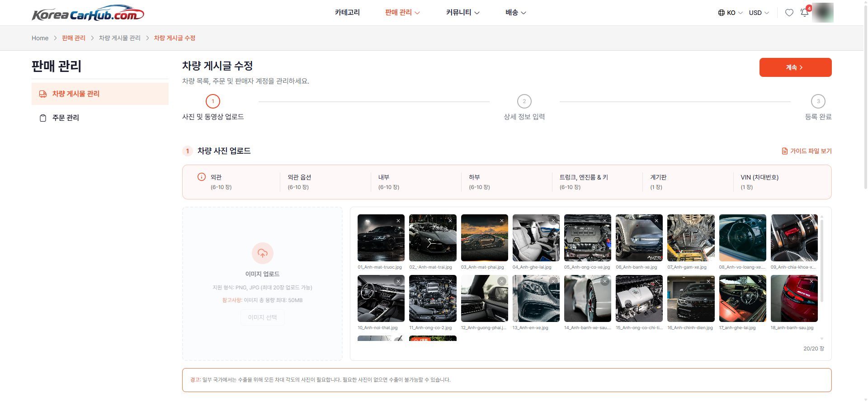This screenshot has width=868, height=402.
Task: Click the info icon beside 외관
Action: (202, 177)
